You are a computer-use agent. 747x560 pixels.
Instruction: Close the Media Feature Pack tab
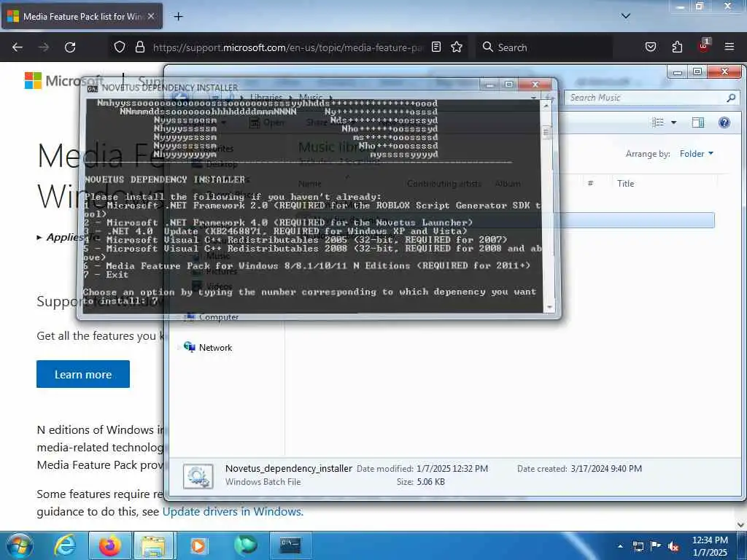[151, 16]
